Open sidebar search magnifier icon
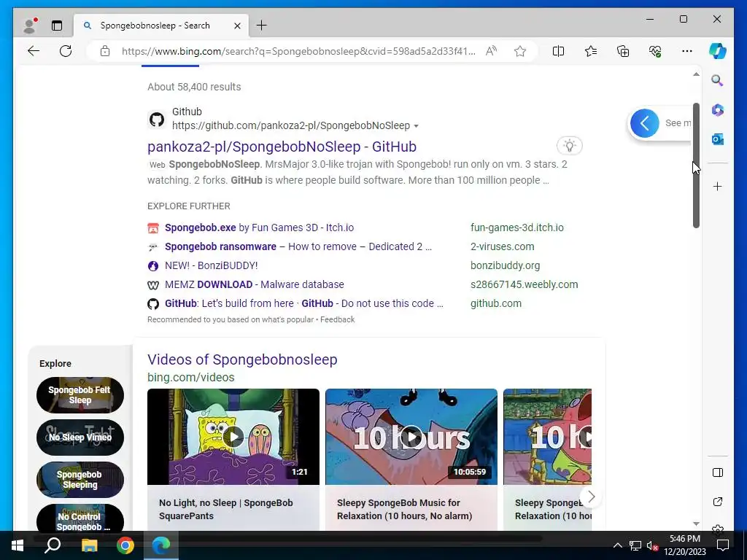Screen dimensions: 747x560 pos(718,80)
